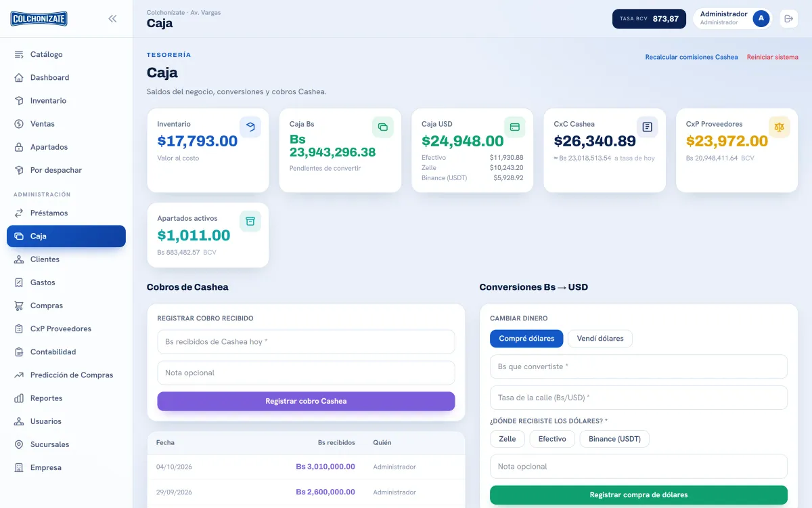Click the Apartados activos archive icon
This screenshot has width=812, height=508.
click(x=250, y=221)
